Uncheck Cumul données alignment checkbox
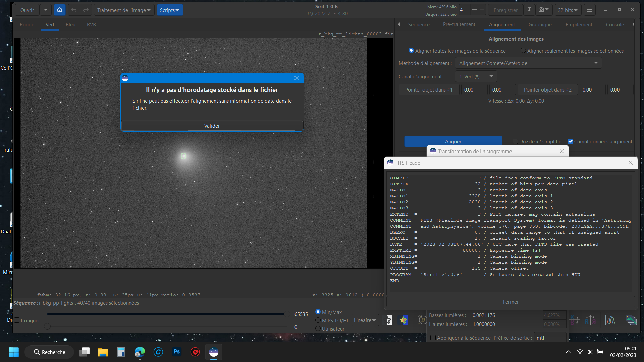 coord(570,141)
